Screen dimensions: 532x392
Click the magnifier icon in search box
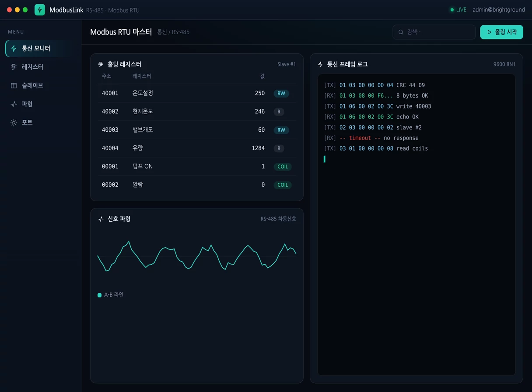401,32
